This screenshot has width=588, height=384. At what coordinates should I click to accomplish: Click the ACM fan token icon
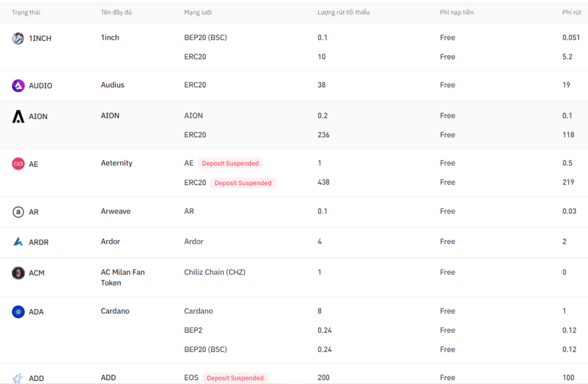[x=18, y=273]
